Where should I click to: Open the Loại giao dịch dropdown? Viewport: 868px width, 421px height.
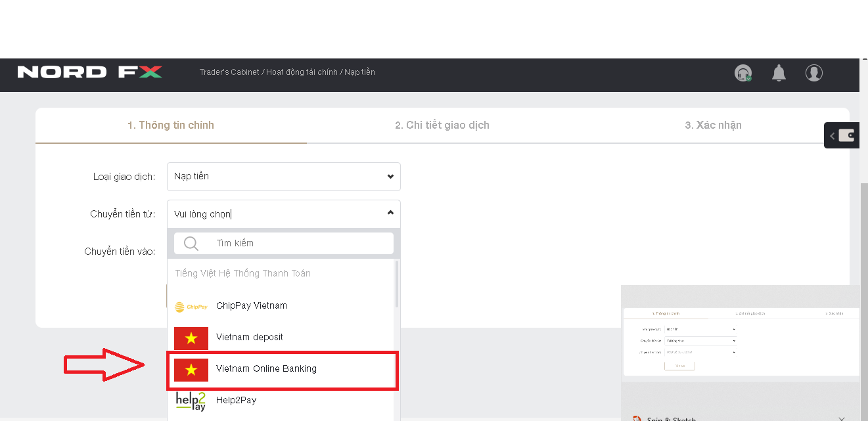(x=284, y=177)
